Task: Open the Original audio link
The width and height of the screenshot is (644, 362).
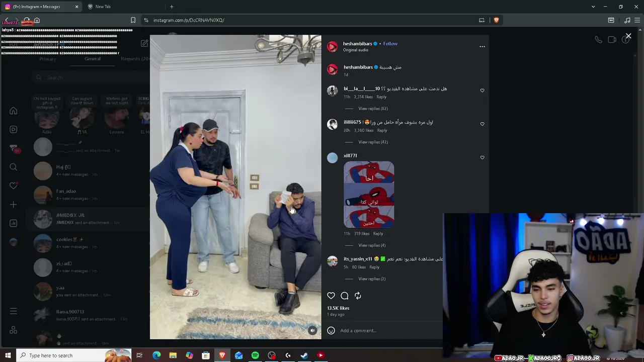Action: [356, 50]
